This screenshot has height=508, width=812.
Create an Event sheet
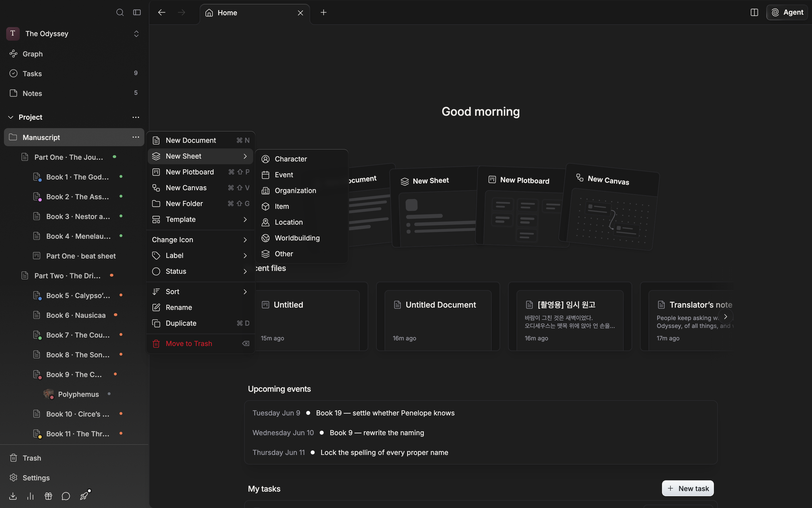coord(302,175)
